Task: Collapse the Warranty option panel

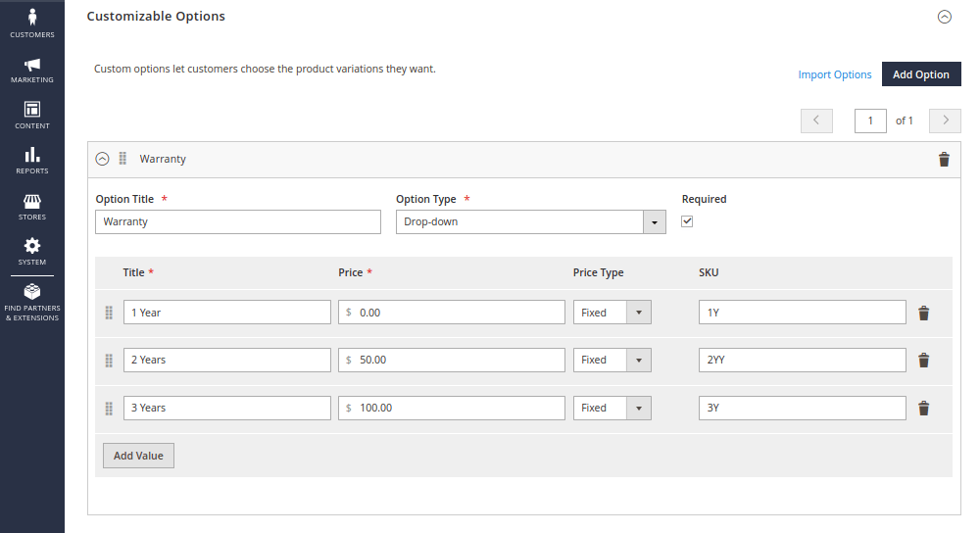Action: [x=103, y=159]
